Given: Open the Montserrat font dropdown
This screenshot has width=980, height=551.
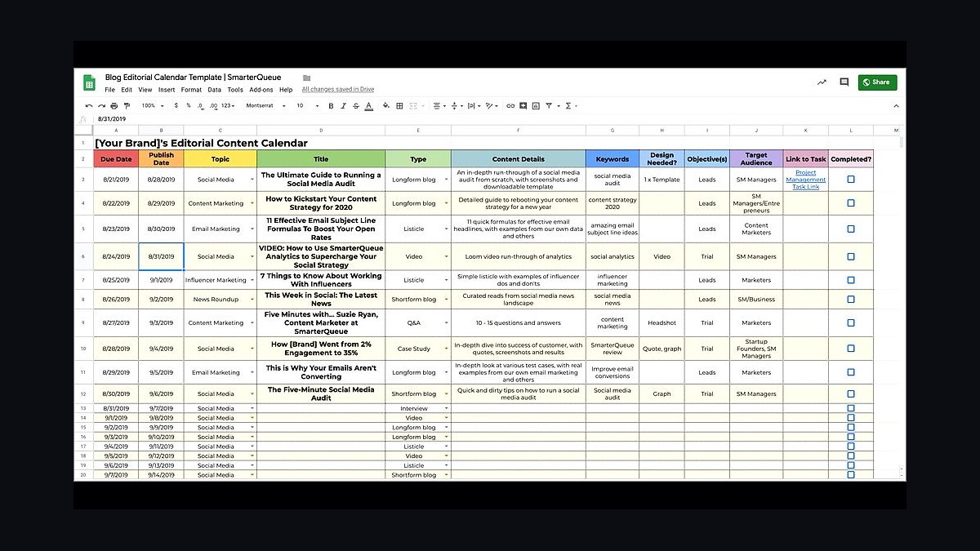Looking at the screenshot, I should 266,105.
